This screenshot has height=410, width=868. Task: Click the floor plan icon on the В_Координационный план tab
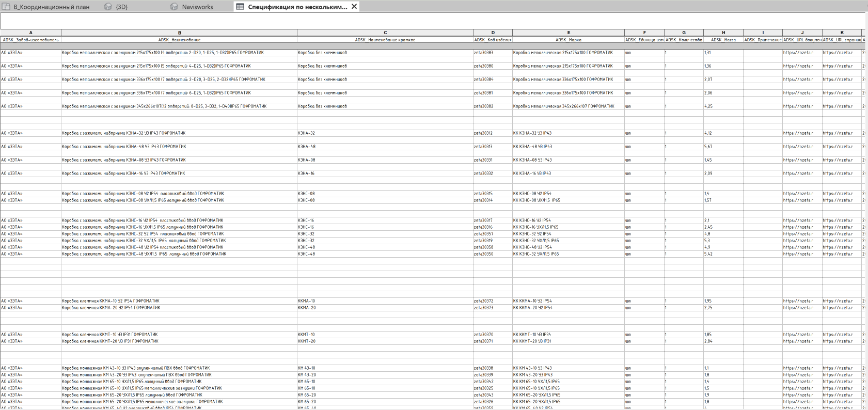[x=7, y=7]
